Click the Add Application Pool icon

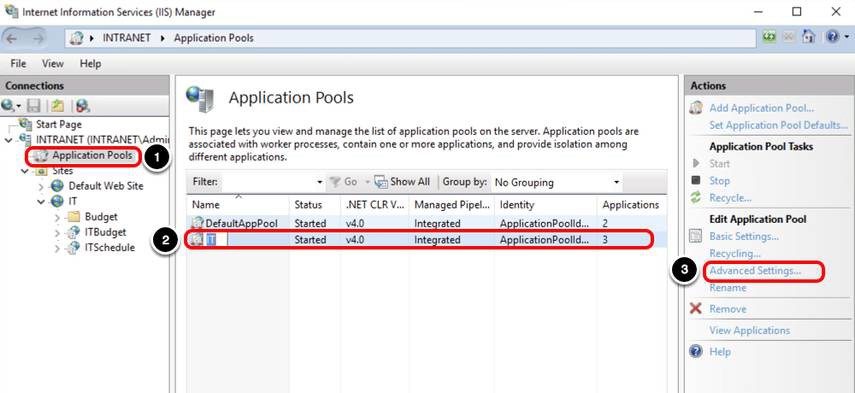695,108
